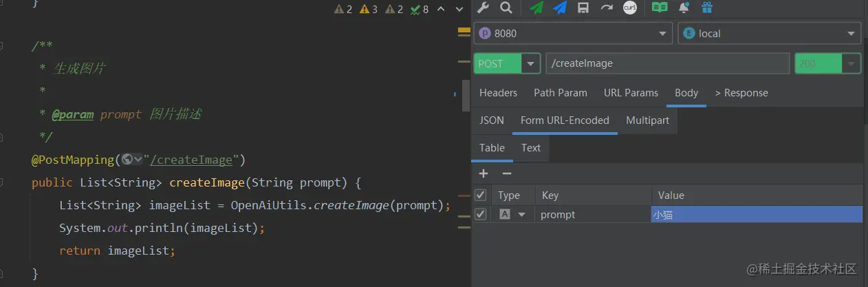Select the JSON body type tab
868x287 pixels.
[x=492, y=120]
